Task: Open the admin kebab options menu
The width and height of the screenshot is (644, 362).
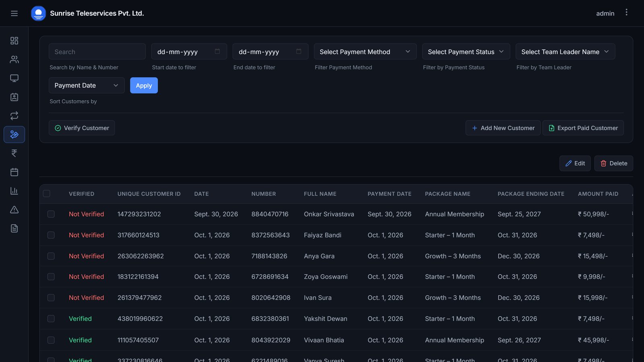Action: pos(626,12)
